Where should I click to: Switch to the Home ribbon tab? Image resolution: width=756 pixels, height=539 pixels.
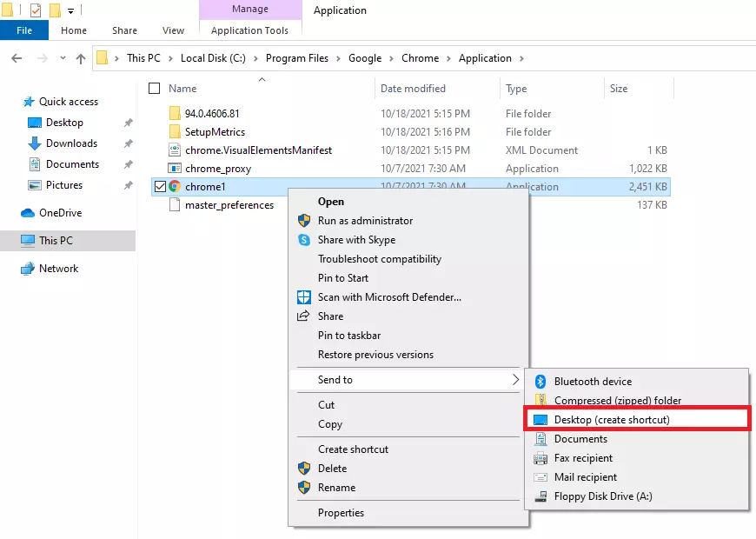click(74, 30)
